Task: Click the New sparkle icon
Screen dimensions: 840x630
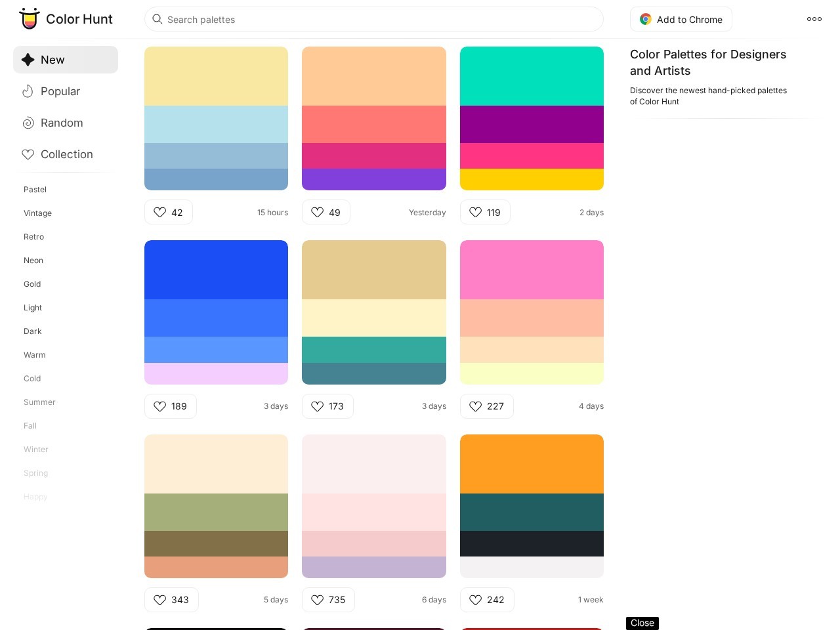Action: (x=28, y=60)
